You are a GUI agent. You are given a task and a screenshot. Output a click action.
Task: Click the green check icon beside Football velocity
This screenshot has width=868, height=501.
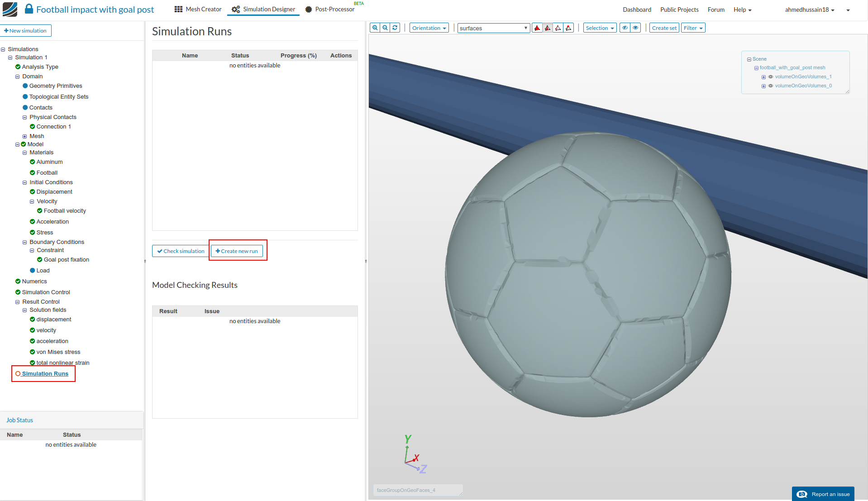pos(40,211)
